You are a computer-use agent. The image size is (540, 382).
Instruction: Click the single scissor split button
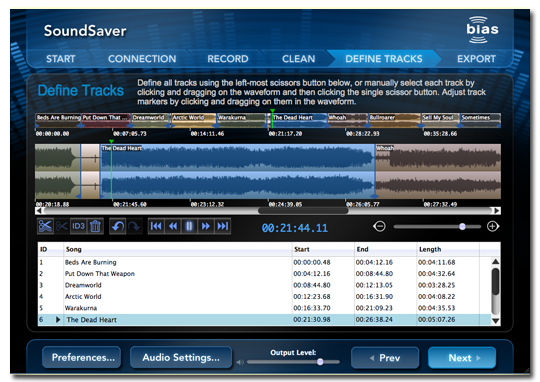(x=62, y=226)
